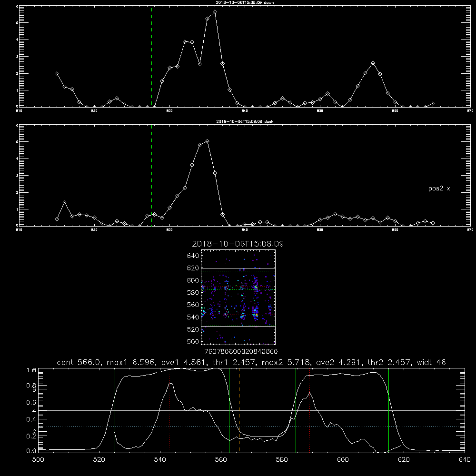The image size is (476, 476).
Task: Click the solid white horizontal line at level 4
Action: [x=251, y=410]
